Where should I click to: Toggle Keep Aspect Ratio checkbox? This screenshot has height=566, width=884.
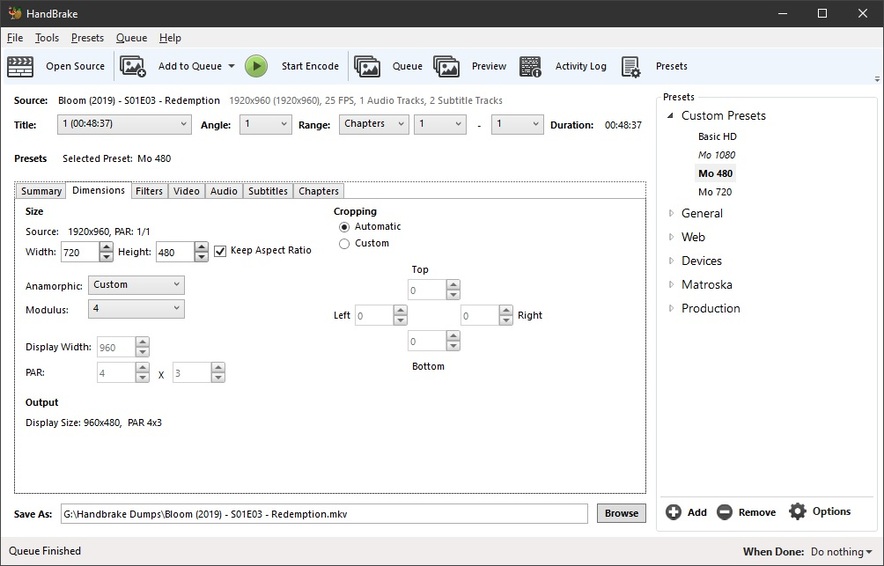point(220,251)
